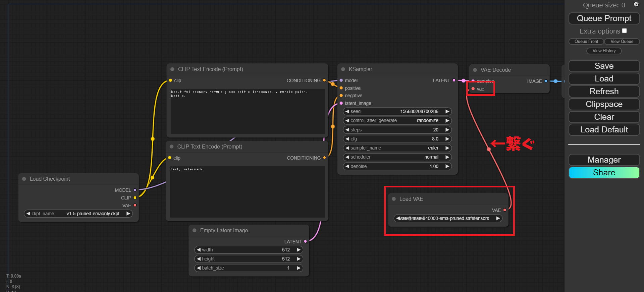This screenshot has width=644, height=292.
Task: Increase the steps value with right arrow
Action: point(447,130)
